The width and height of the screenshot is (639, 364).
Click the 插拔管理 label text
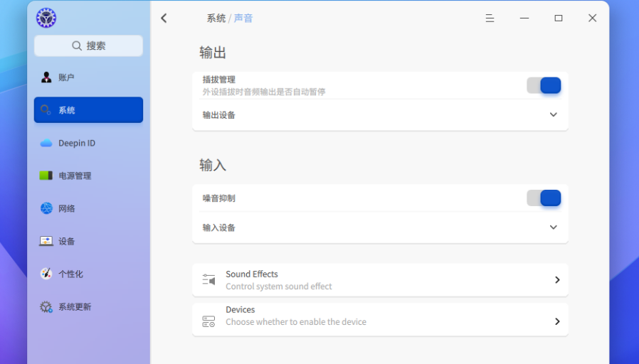coord(219,80)
